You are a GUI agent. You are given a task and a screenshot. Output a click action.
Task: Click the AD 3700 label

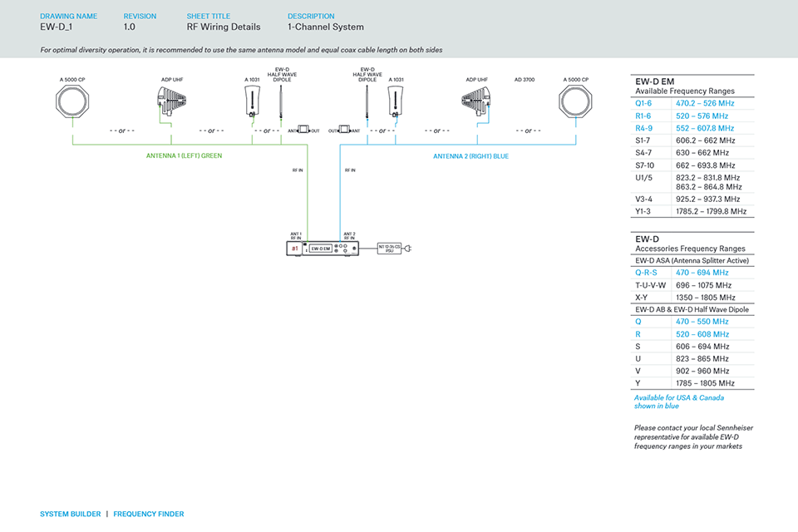[525, 80]
